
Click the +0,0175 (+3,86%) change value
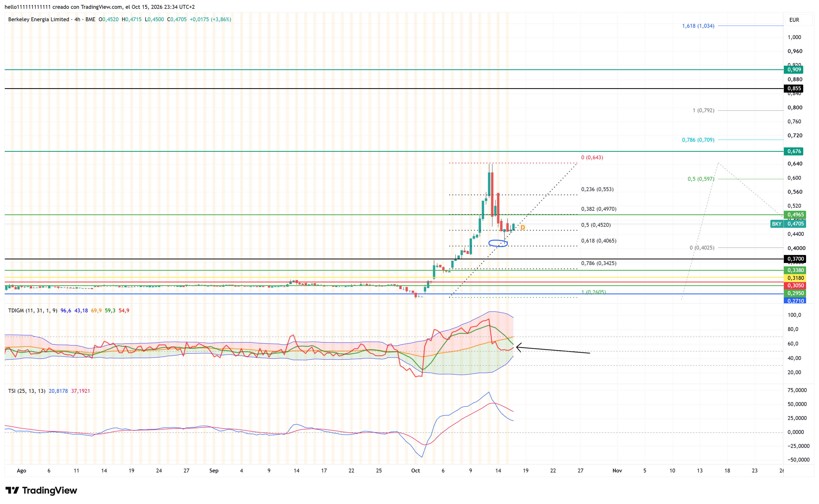[210, 19]
